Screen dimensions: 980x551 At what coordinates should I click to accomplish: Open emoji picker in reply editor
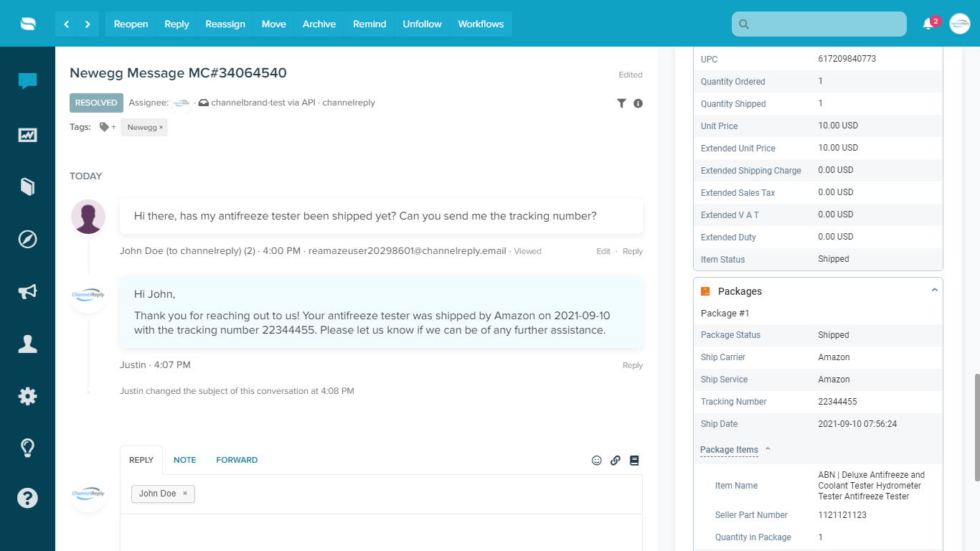coord(597,461)
